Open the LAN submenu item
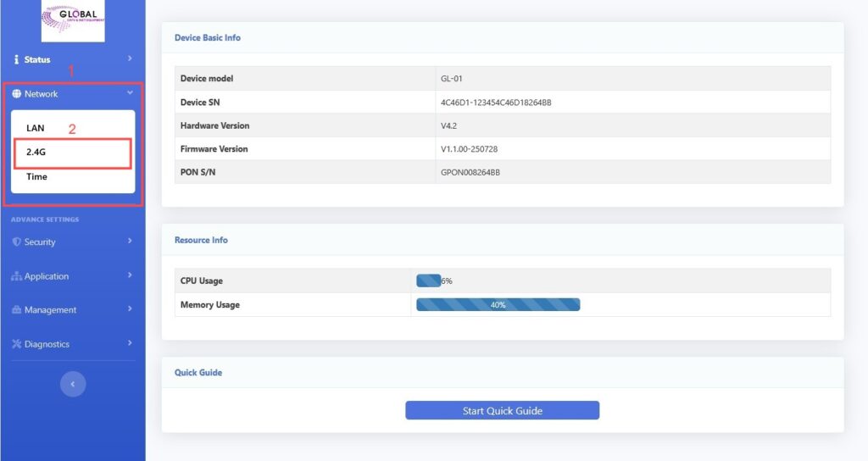This screenshot has height=461, width=868. (36, 128)
